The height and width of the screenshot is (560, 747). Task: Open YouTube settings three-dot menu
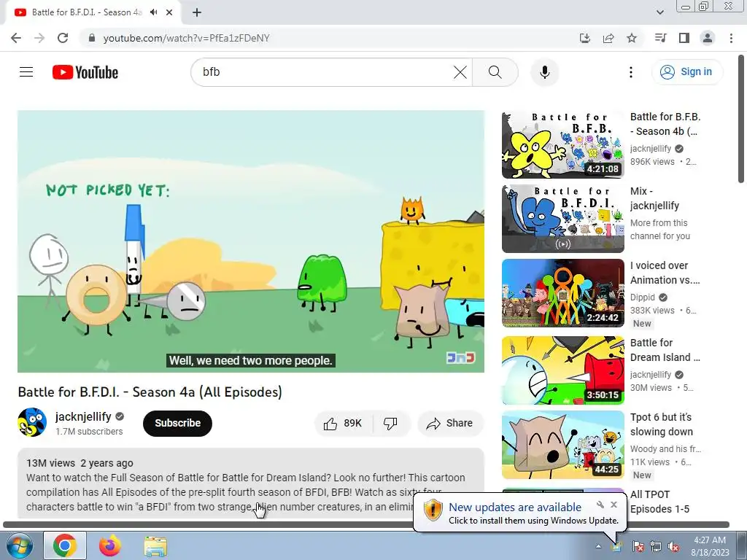coord(631,72)
